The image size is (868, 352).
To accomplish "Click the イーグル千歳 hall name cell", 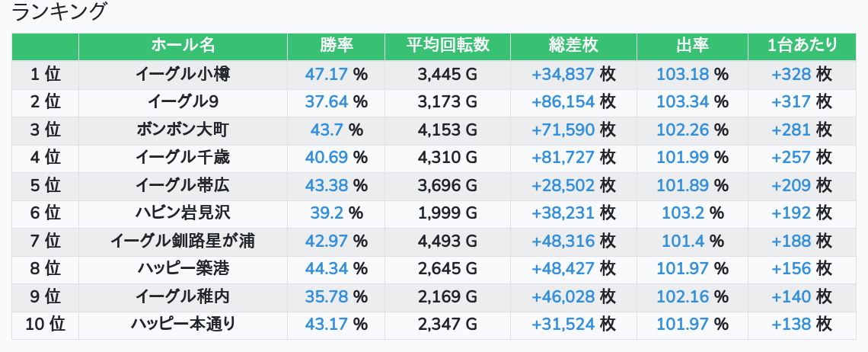I will click(183, 158).
